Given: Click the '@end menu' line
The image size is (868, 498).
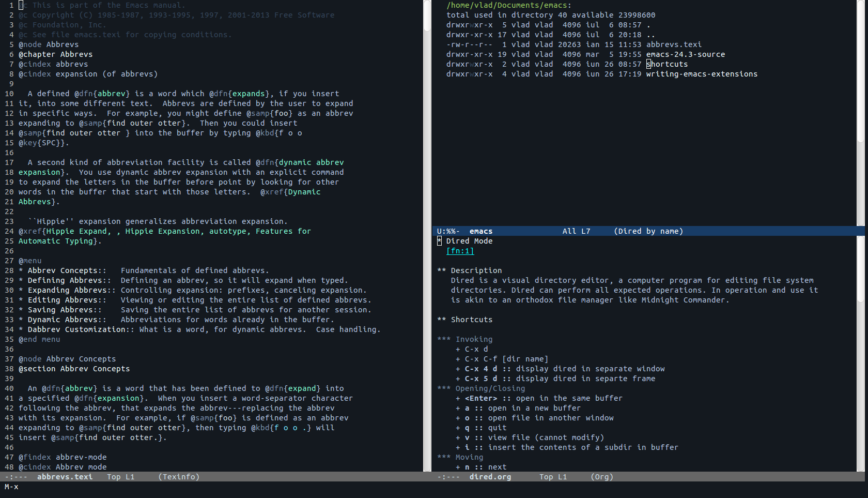Looking at the screenshot, I should (x=39, y=339).
